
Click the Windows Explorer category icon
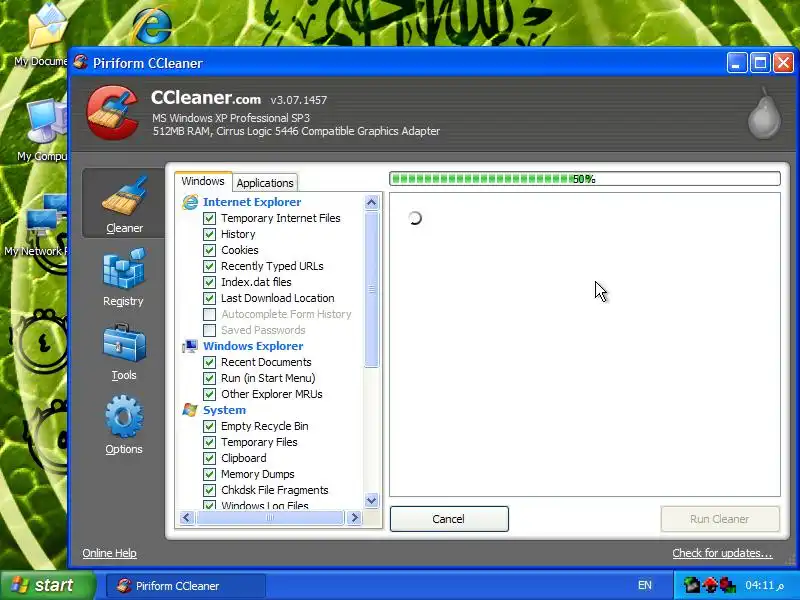point(190,346)
